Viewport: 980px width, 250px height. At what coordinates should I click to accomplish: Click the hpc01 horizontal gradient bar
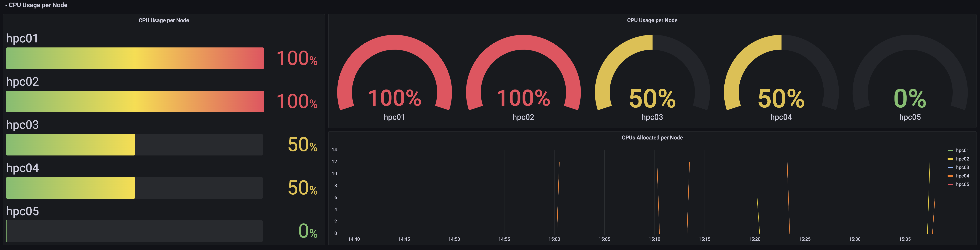click(x=135, y=58)
